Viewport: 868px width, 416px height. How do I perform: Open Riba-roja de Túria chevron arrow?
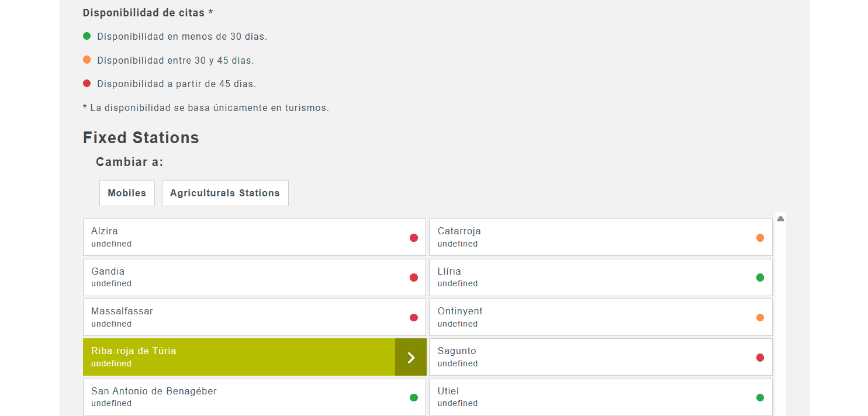(x=411, y=358)
